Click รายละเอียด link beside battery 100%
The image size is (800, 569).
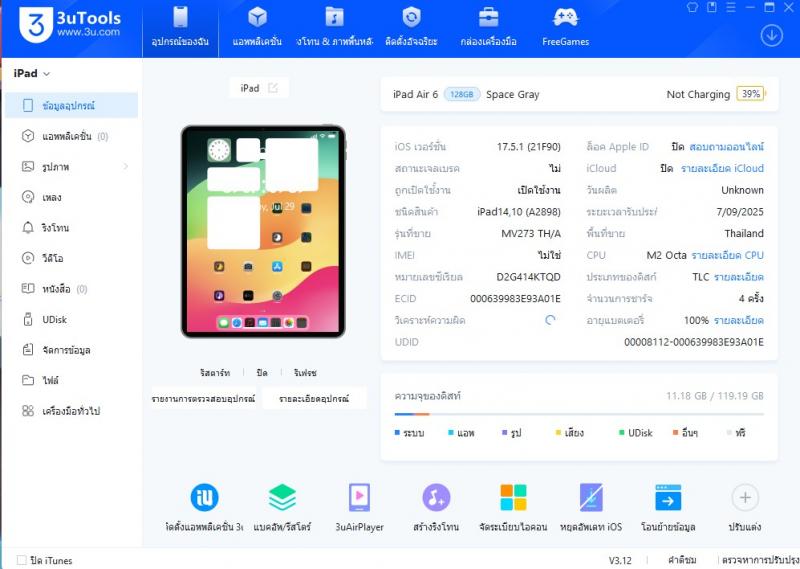[x=739, y=320]
